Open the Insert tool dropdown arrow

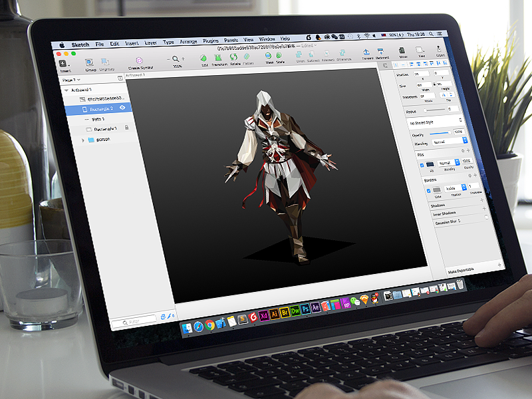pos(69,65)
